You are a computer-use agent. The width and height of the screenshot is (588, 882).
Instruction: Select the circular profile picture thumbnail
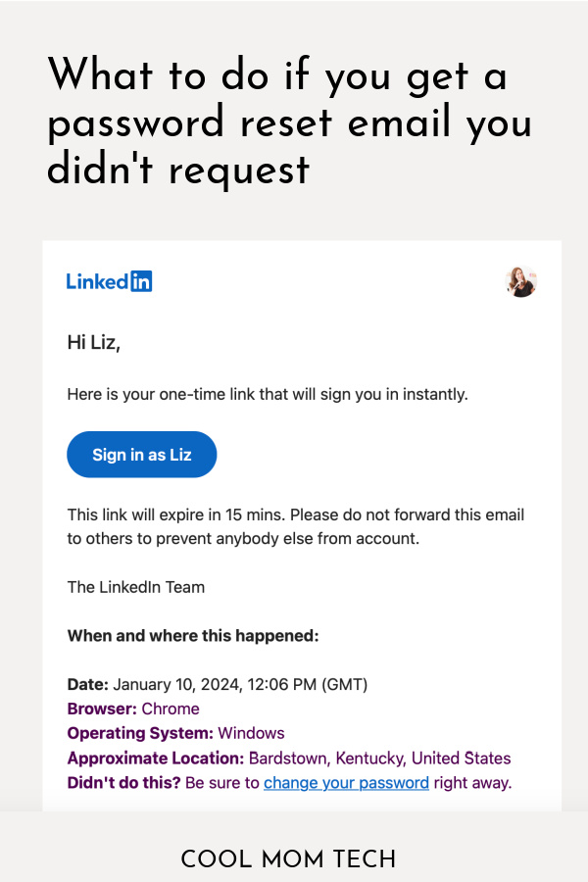(x=521, y=281)
